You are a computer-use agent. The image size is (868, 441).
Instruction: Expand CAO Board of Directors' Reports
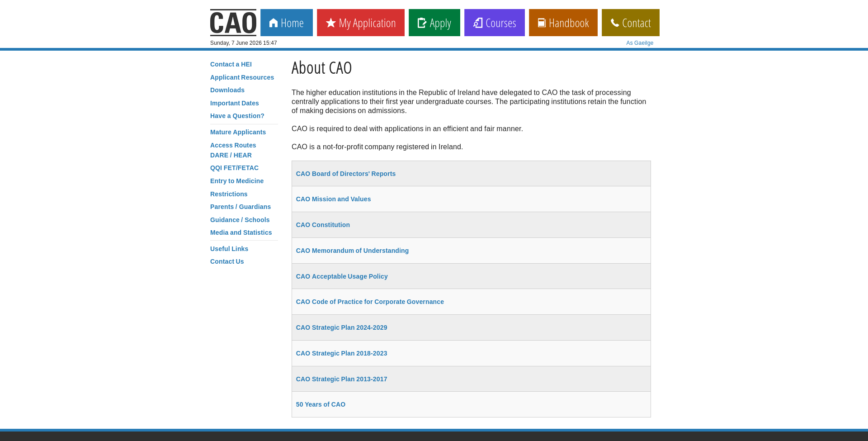pos(471,174)
